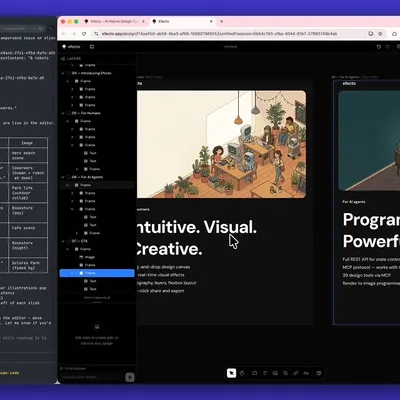The height and width of the screenshot is (400, 400).
Task: Open a new browser tab
Action: point(221,21)
